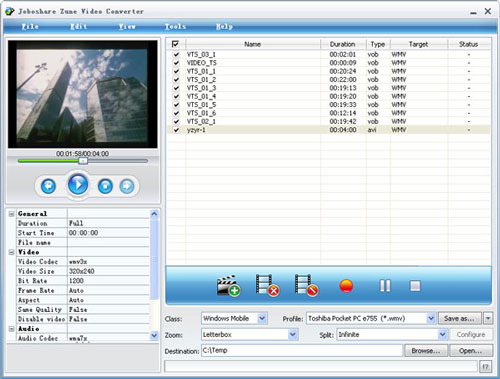Sort the list by the Name column header
500x379 pixels.
[x=253, y=44]
